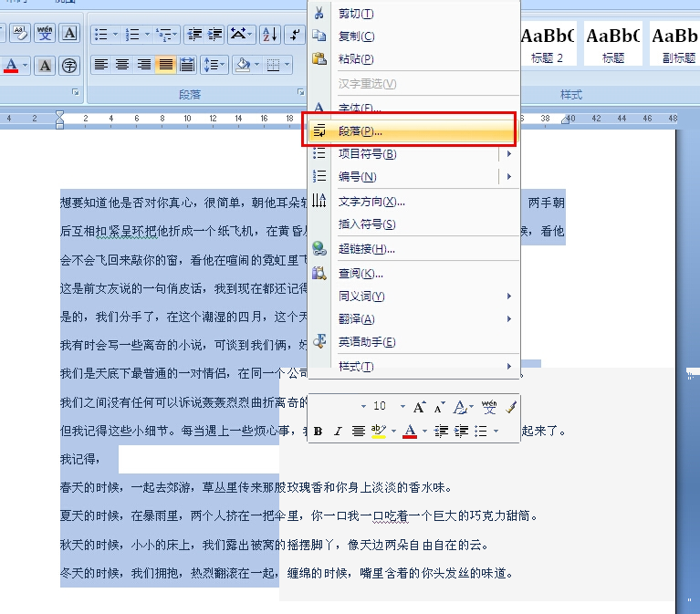The image size is (700, 614).
Task: Expand ribbon font color dropdown arrow
Action: click(x=25, y=66)
